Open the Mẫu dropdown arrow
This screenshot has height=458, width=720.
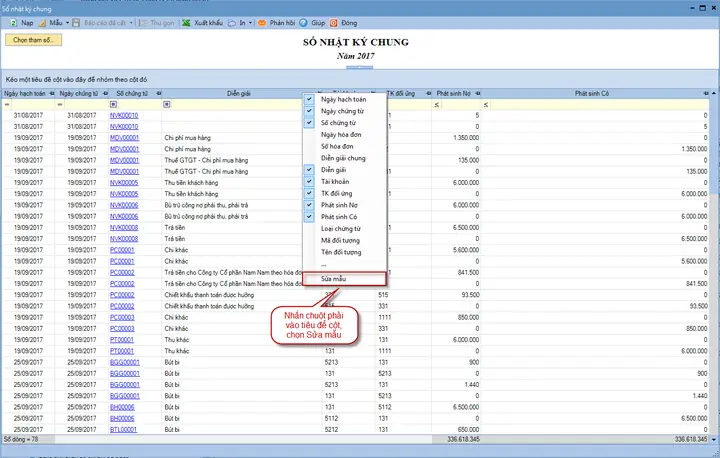pyautogui.click(x=68, y=23)
